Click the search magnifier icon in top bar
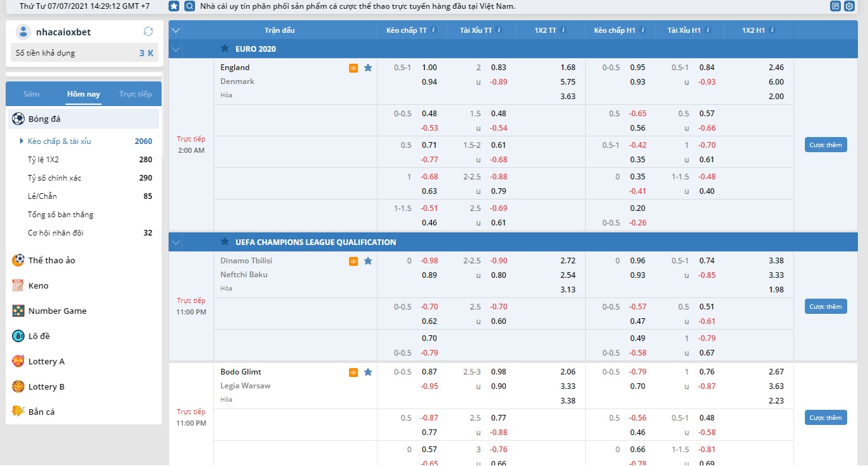The height and width of the screenshot is (466, 868). click(189, 6)
